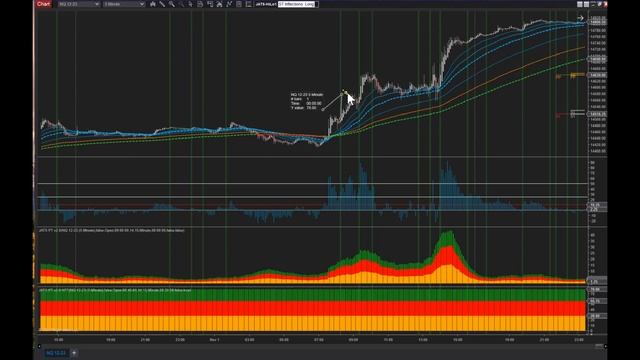Click the red Chart label at top left

[43, 4]
